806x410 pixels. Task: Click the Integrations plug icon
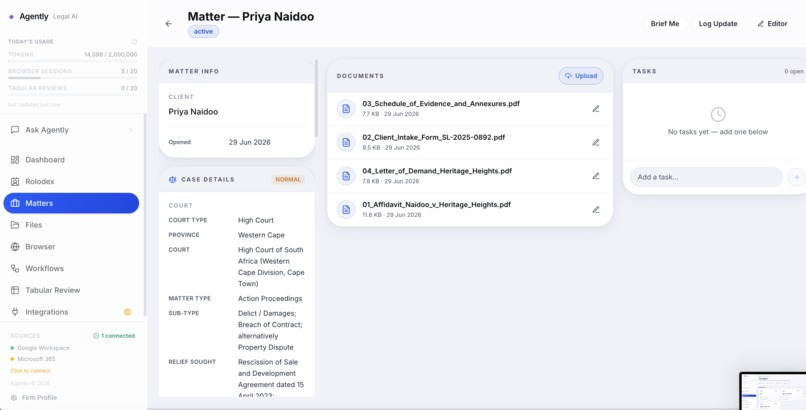pyautogui.click(x=15, y=312)
